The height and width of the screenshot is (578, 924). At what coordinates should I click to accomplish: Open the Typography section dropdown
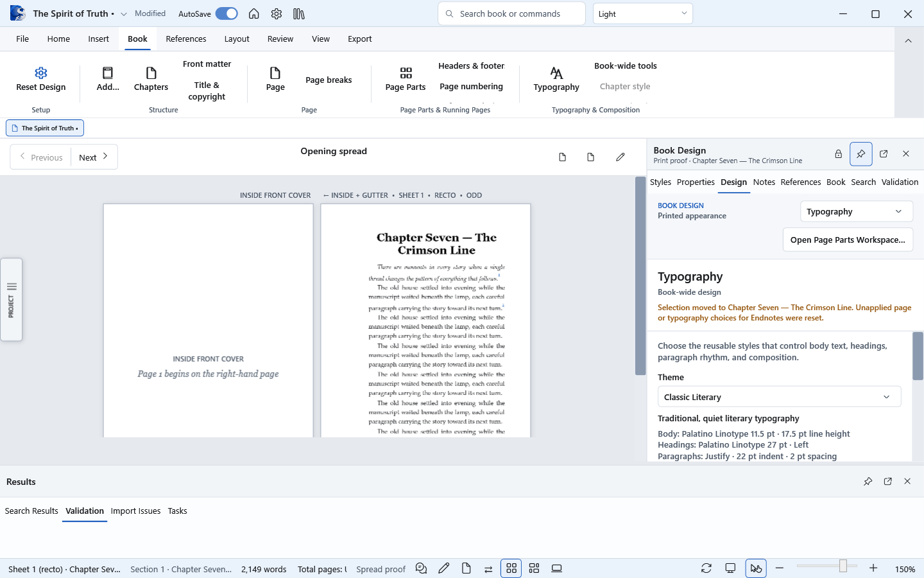point(857,211)
